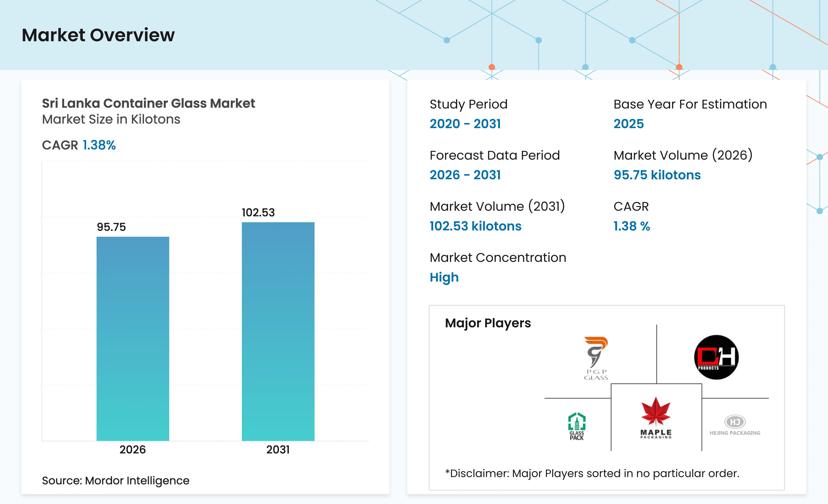Screen dimensions: 828x504
Task: Click the 95.75 bar value label
Action: pos(111,227)
